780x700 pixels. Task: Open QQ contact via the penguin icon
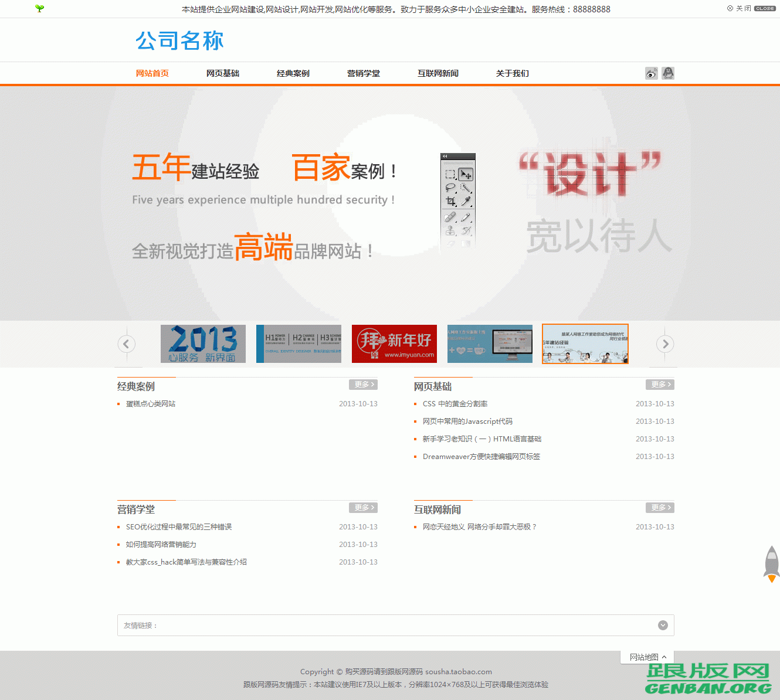668,73
